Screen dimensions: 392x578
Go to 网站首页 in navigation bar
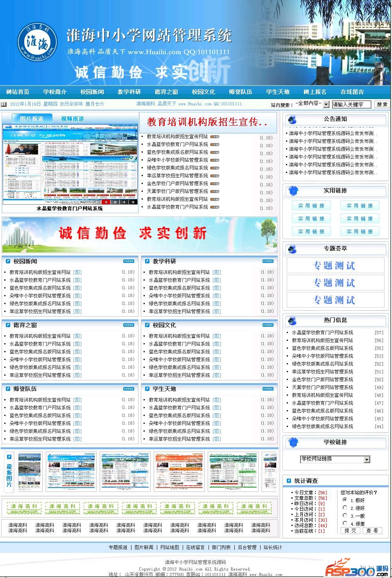pos(18,92)
